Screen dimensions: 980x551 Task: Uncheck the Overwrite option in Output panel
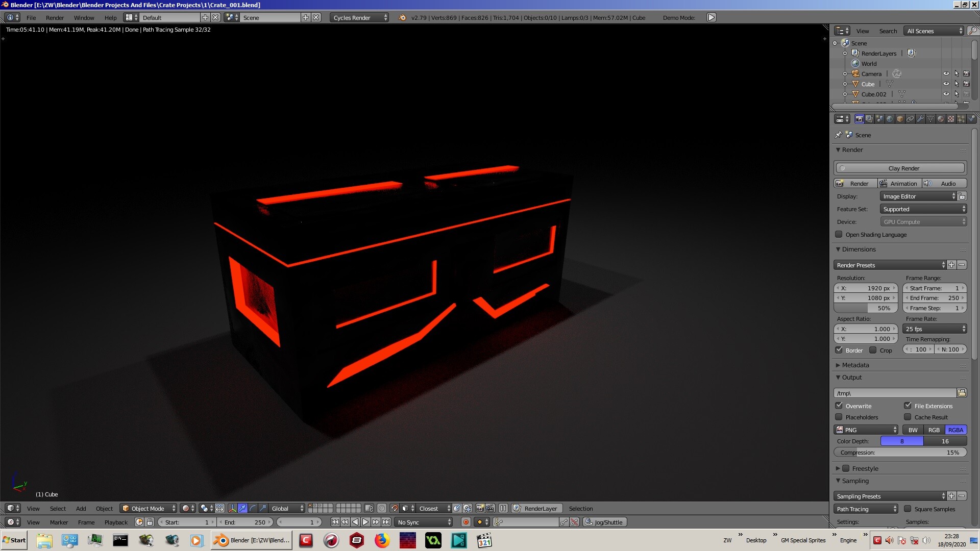(840, 406)
